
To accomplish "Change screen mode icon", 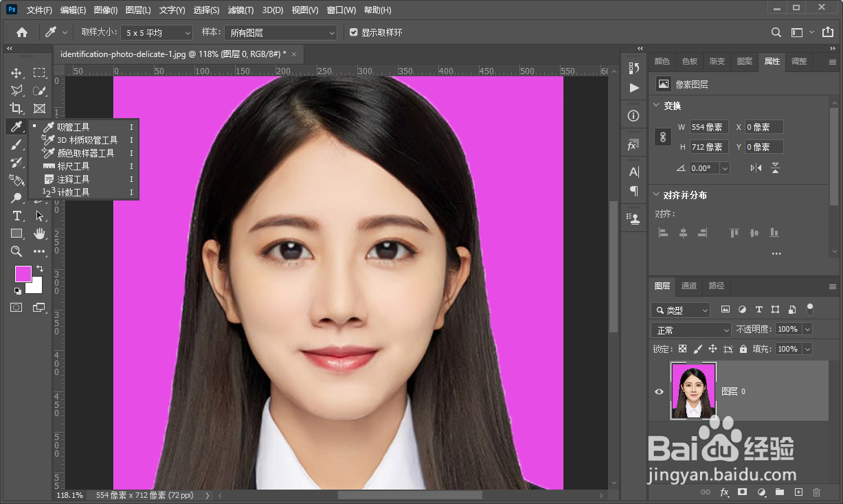I will click(x=39, y=308).
